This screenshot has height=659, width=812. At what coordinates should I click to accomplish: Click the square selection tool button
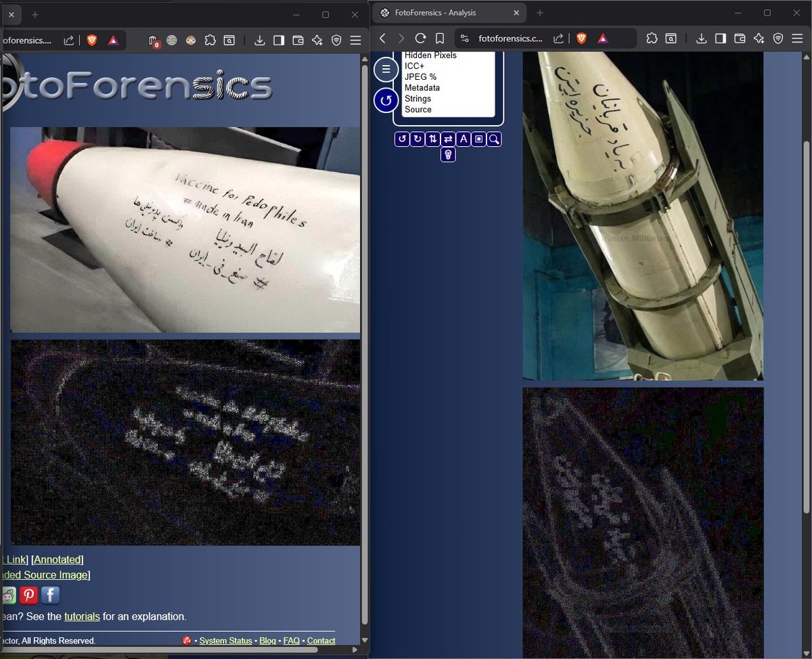pos(479,139)
